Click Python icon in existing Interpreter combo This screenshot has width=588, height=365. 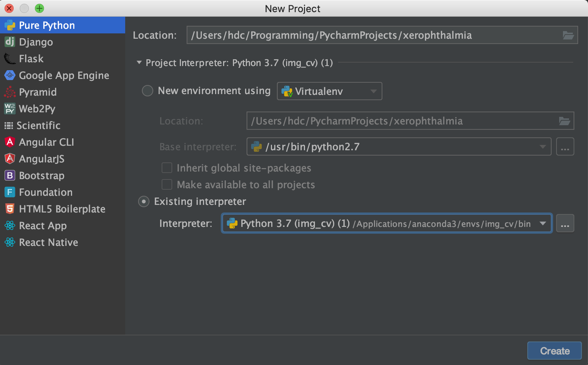232,223
